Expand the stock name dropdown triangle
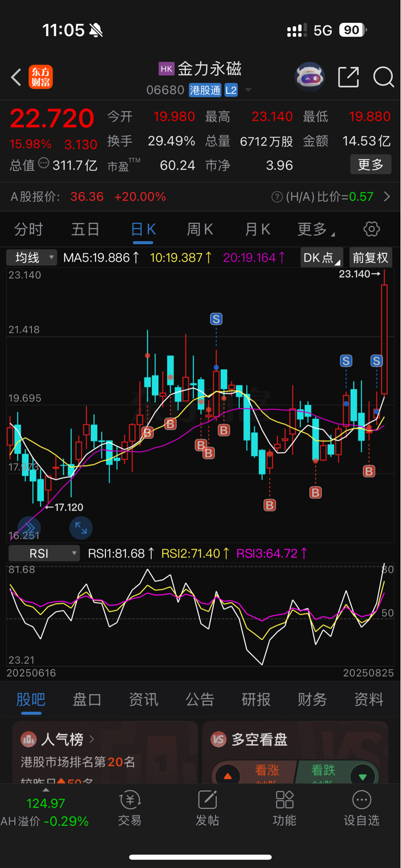This screenshot has width=401, height=868. coord(248,90)
